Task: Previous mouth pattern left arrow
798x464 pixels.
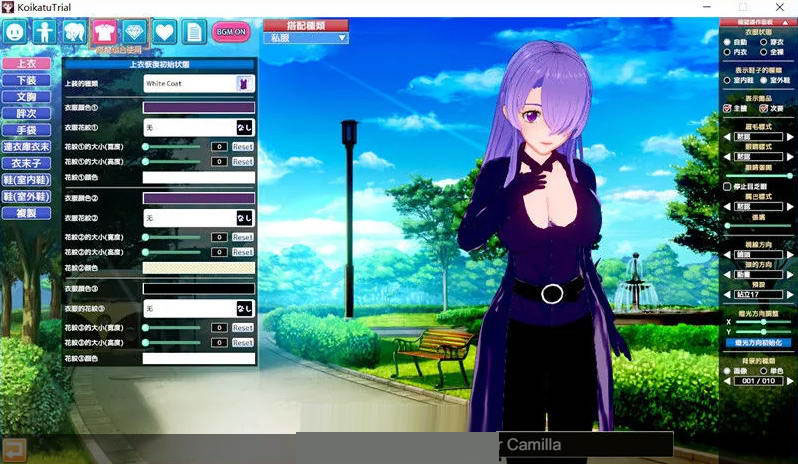Action: tap(727, 207)
